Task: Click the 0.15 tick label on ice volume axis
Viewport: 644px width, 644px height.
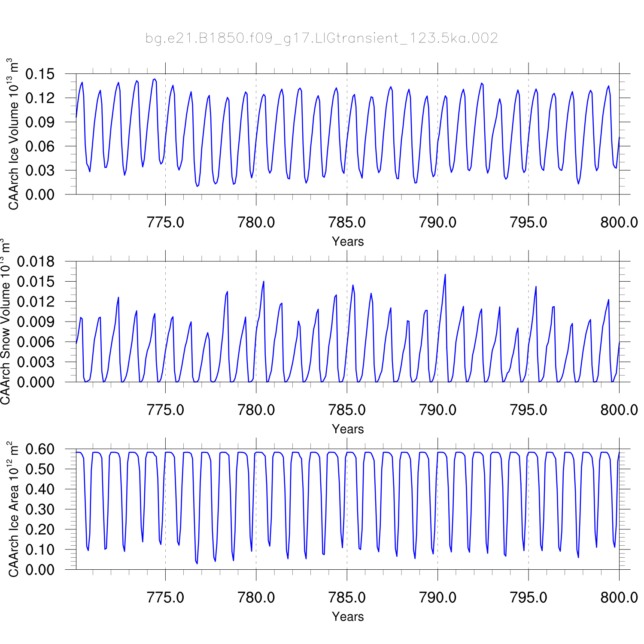Action: [40, 74]
